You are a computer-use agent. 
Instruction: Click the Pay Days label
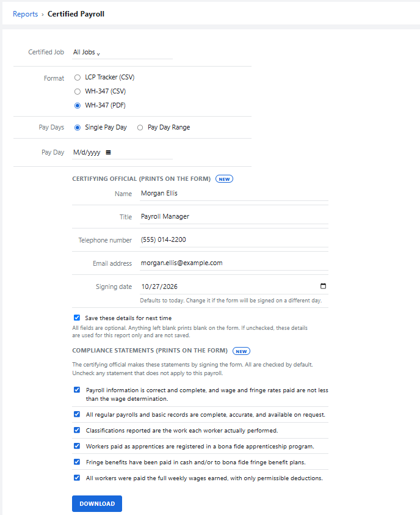(51, 128)
